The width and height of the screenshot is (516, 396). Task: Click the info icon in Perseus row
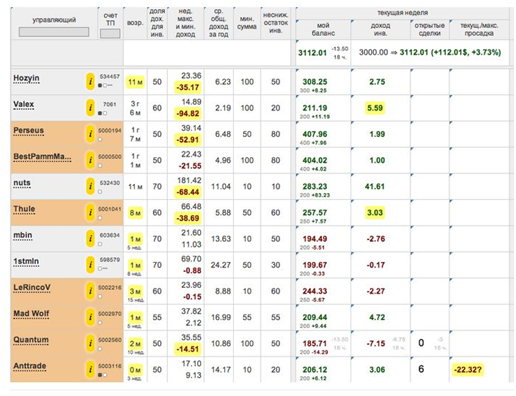[x=90, y=134]
